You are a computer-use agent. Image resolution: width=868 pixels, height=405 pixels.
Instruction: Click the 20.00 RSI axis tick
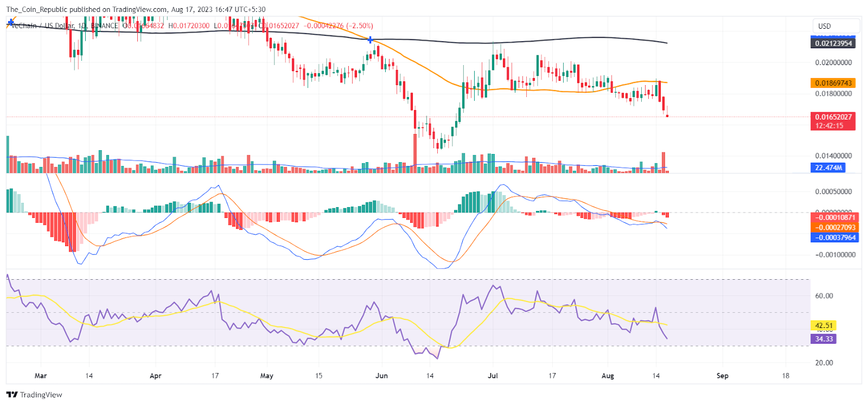824,363
